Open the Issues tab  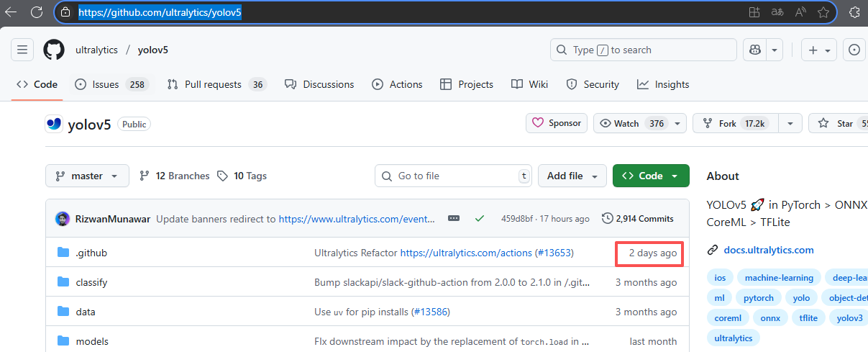point(111,84)
